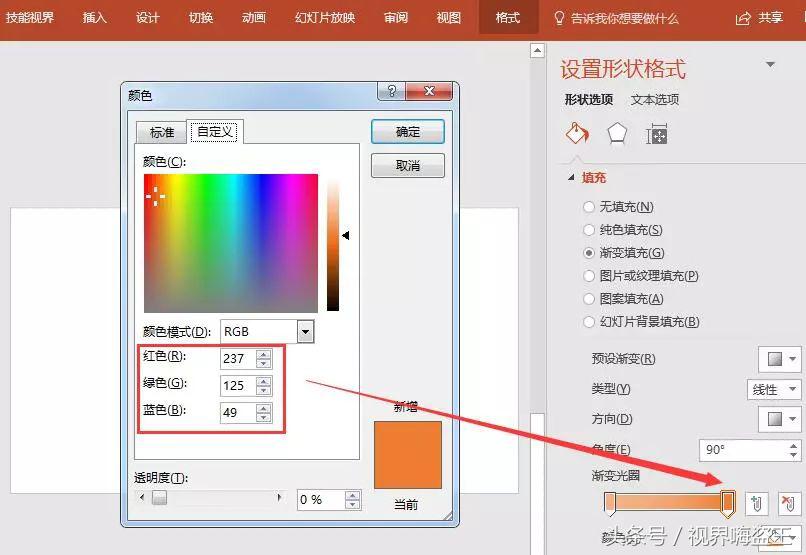Image resolution: width=806 pixels, height=555 pixels.
Task: Click the color dialog help question mark
Action: point(392,91)
